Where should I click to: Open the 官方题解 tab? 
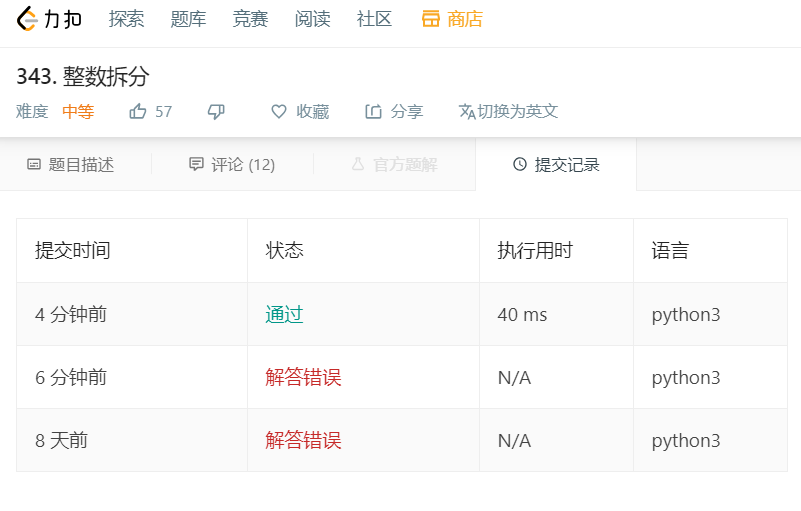[x=394, y=165]
